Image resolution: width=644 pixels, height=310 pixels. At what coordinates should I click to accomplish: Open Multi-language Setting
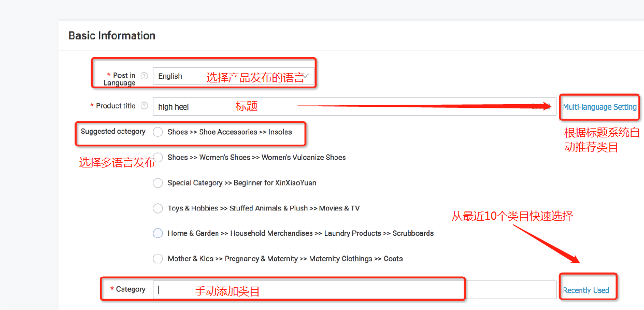click(x=599, y=107)
